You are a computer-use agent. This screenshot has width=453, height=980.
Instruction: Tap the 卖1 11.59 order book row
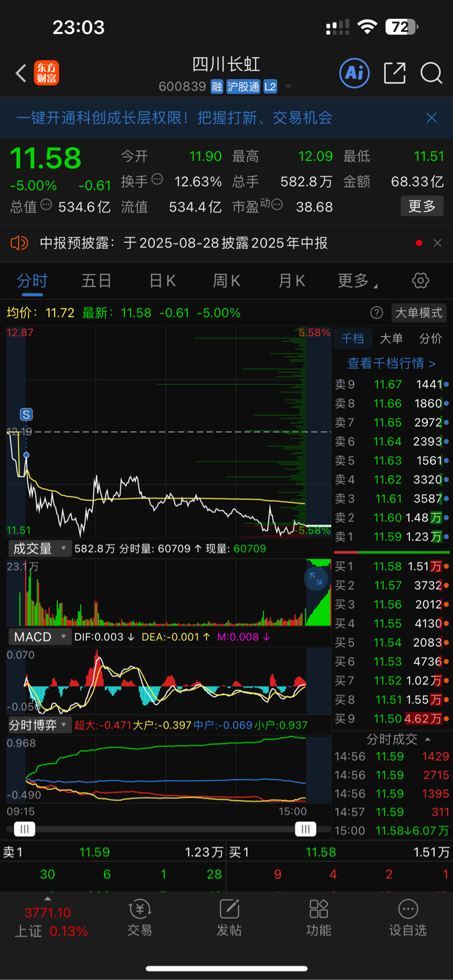coord(392,537)
